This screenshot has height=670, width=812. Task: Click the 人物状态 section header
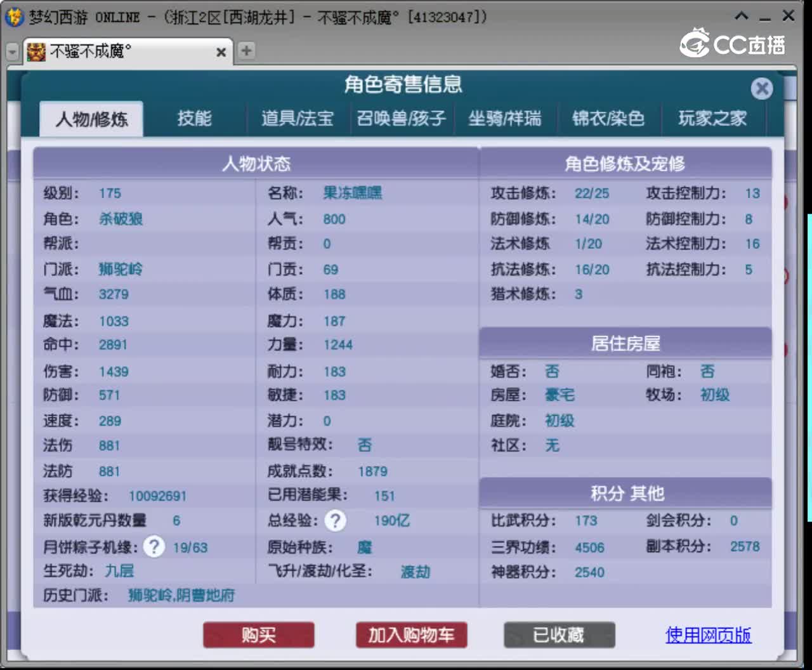[x=256, y=164]
